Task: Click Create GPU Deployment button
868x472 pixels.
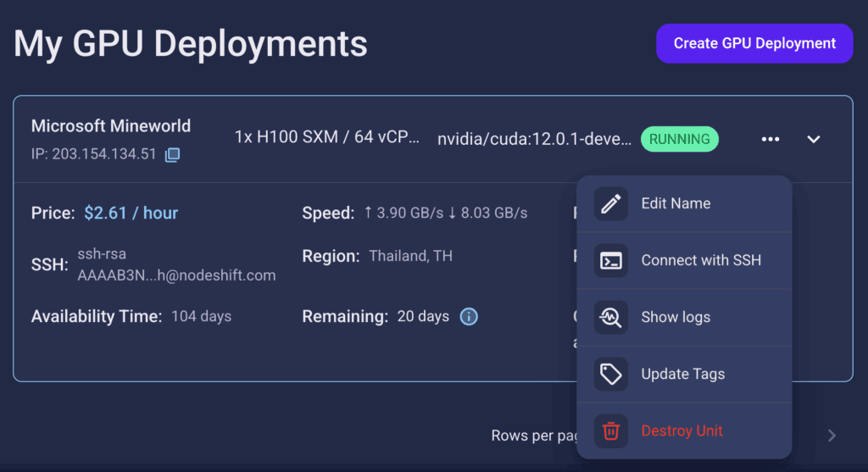Action: pos(754,43)
